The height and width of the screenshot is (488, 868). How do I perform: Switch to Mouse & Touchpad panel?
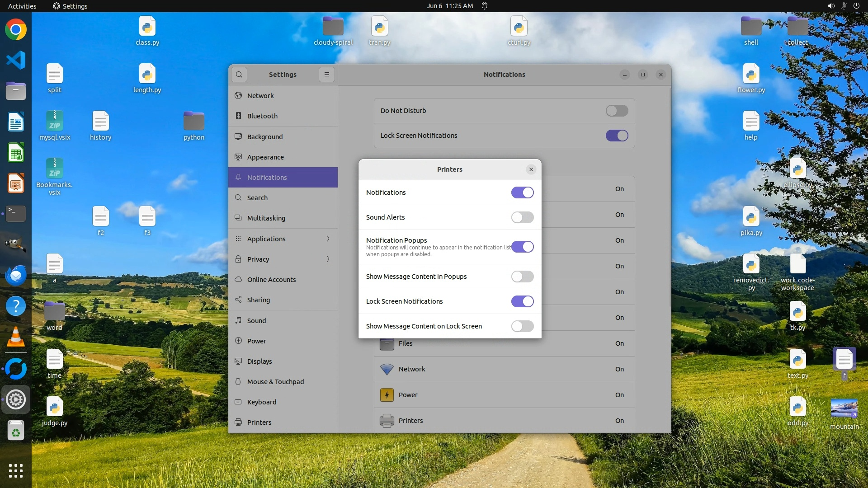click(275, 382)
